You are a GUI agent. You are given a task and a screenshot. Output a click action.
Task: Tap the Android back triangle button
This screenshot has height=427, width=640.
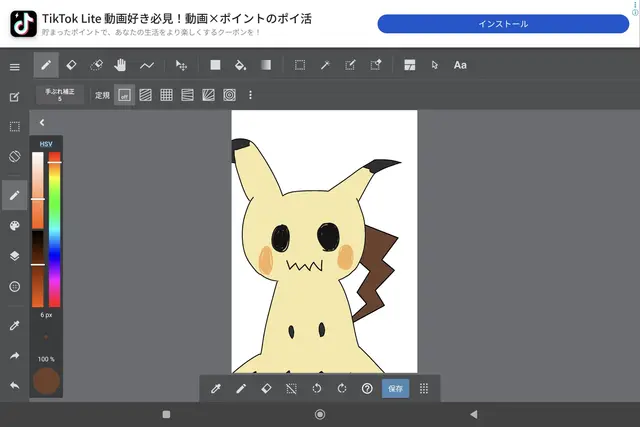(x=473, y=414)
